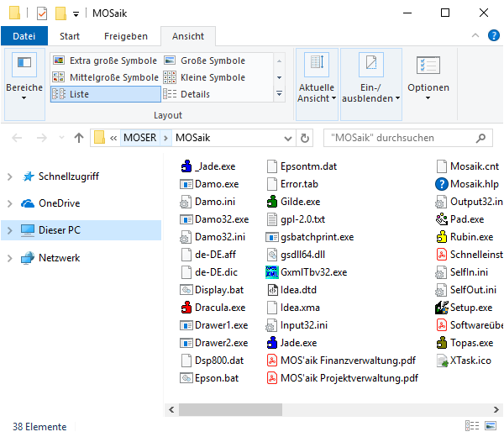Expand the Schnellzugriff tree node

pos(10,176)
